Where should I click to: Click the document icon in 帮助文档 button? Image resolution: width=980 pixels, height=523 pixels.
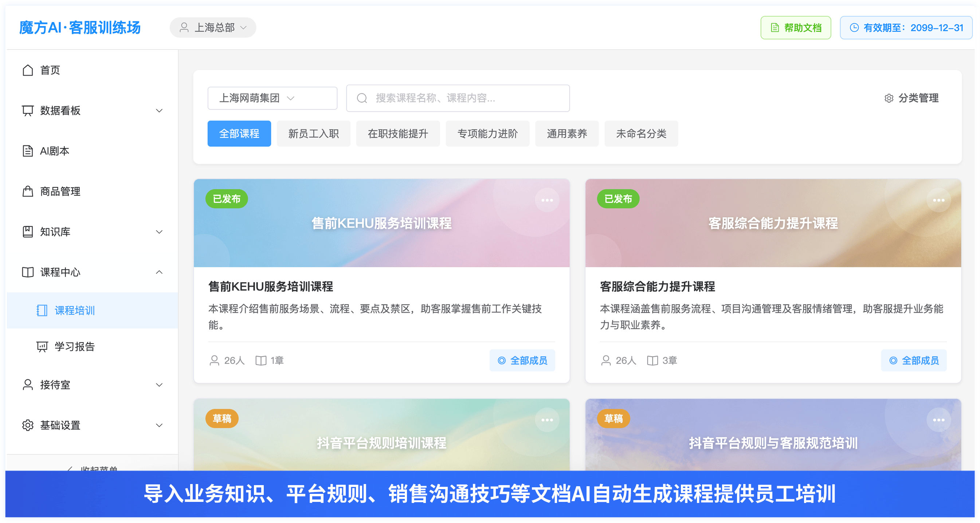point(775,28)
